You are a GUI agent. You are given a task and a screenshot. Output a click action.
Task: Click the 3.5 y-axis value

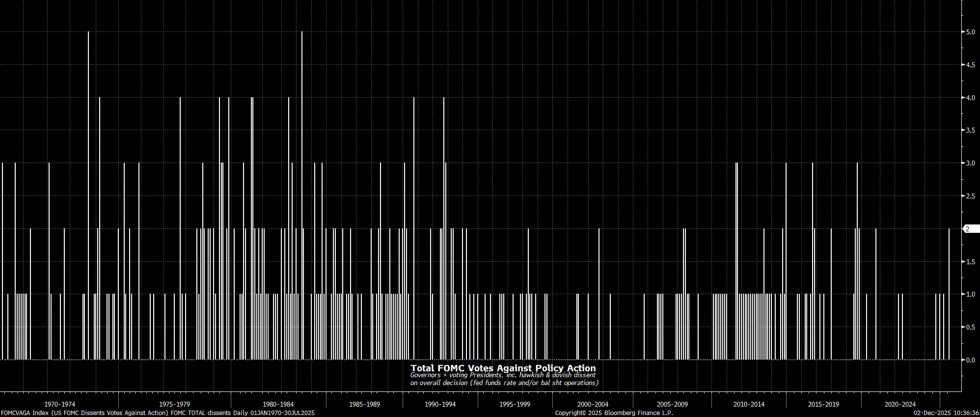(970, 131)
